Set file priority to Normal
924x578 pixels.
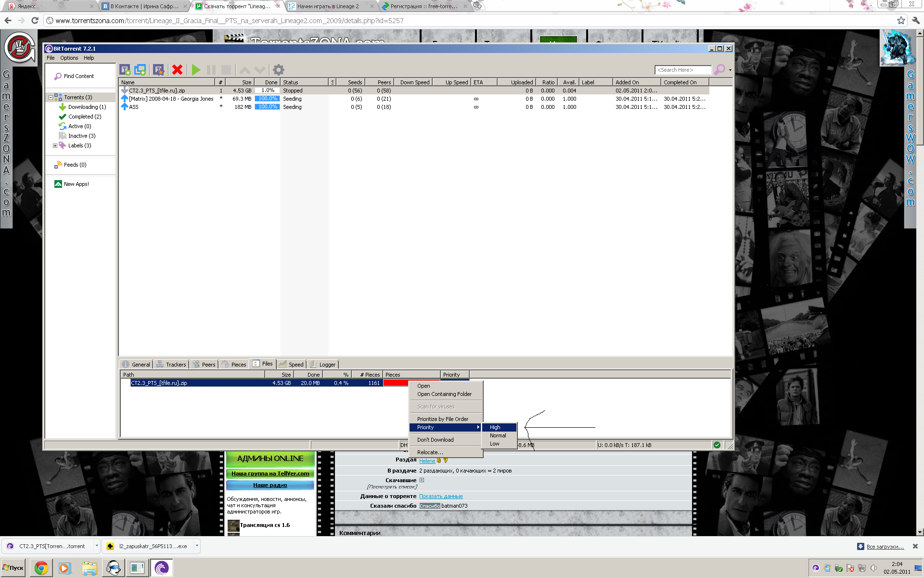(500, 435)
